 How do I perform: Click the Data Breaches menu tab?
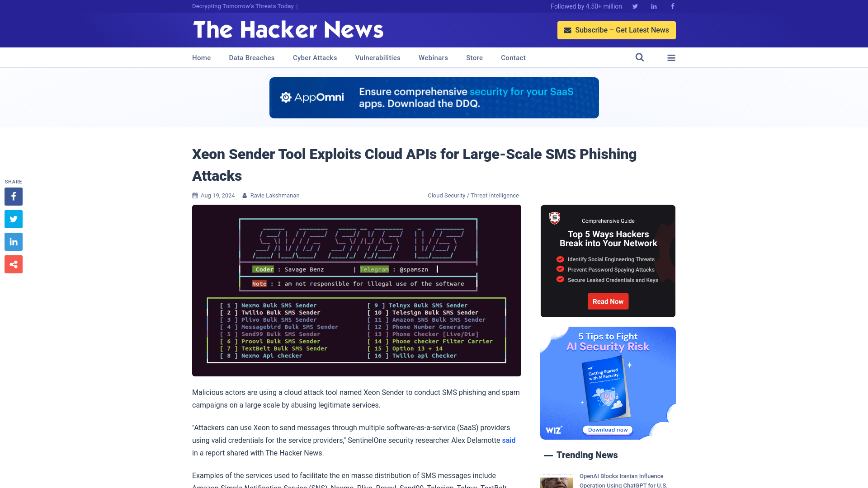click(251, 57)
